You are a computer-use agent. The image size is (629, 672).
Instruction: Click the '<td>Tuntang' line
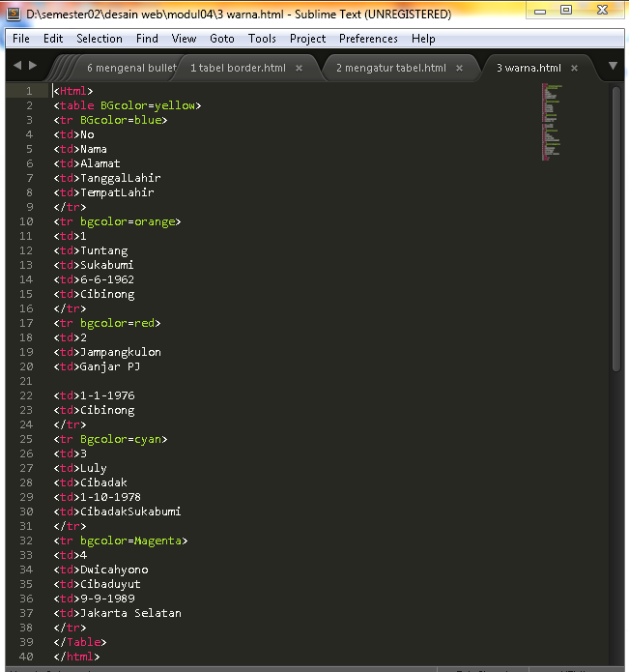[x=91, y=250]
